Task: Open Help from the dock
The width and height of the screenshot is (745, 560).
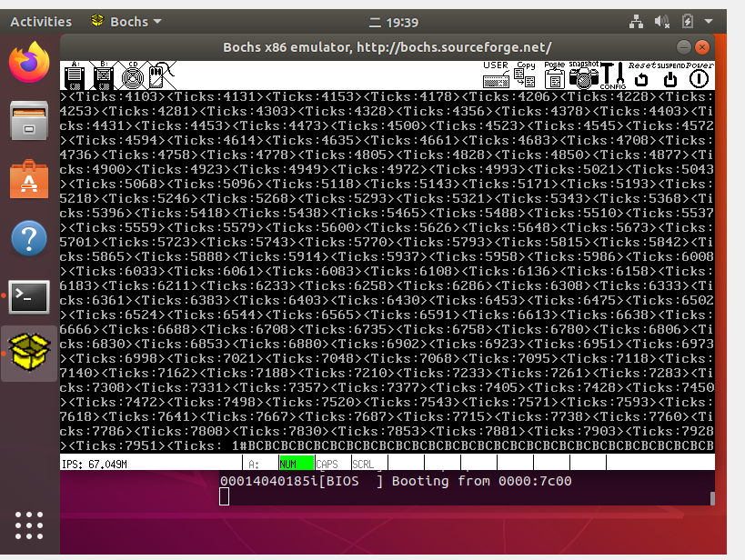Action: tap(29, 238)
